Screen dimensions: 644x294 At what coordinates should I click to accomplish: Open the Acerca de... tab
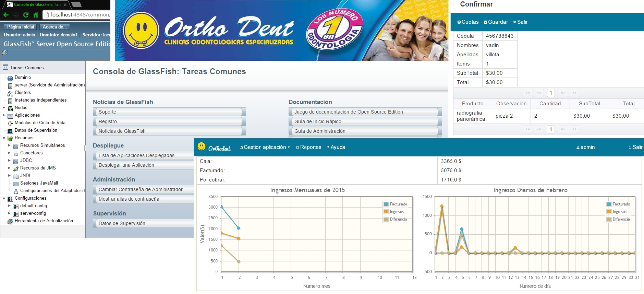55,27
